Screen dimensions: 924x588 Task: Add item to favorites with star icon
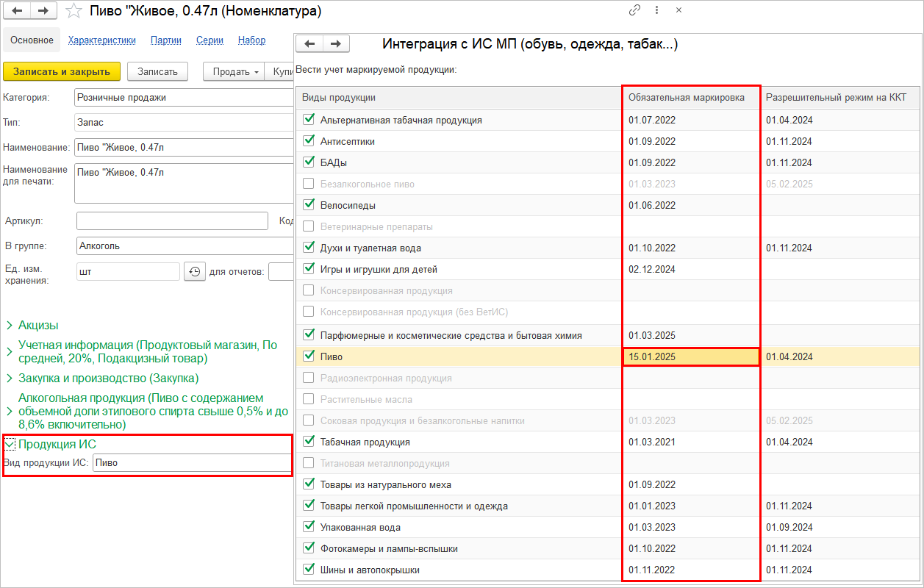pos(74,11)
